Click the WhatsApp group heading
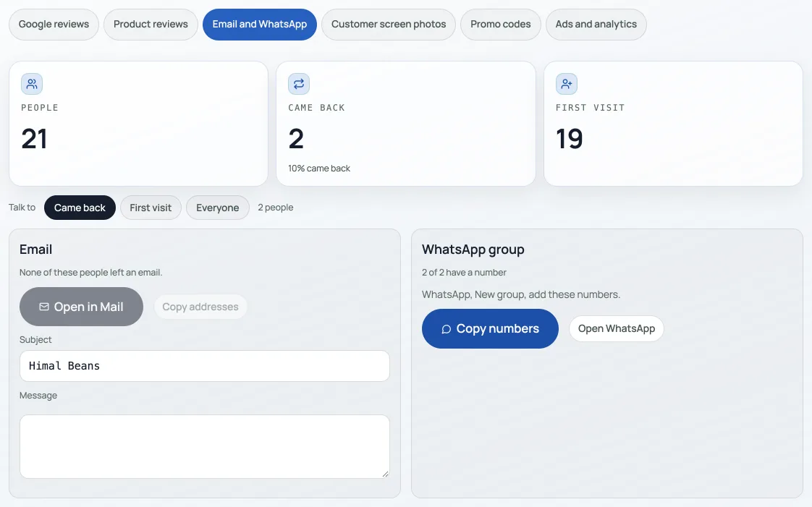Image resolution: width=812 pixels, height=507 pixels. pos(473,250)
